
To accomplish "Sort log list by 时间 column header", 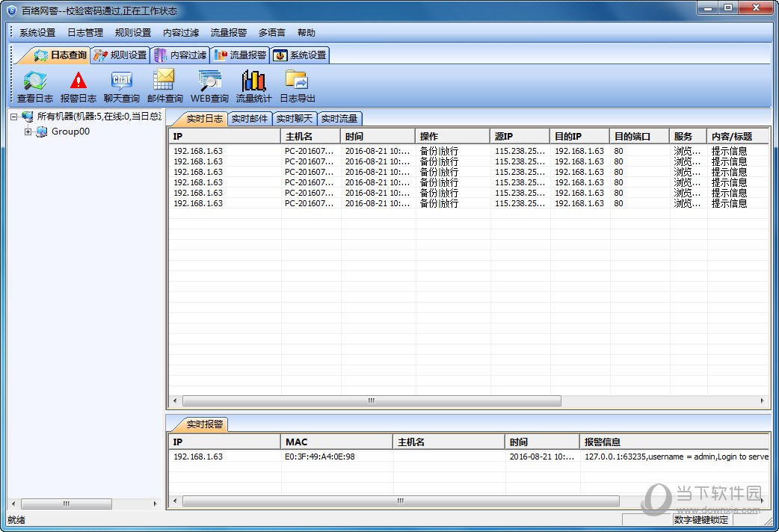I will tap(378, 137).
